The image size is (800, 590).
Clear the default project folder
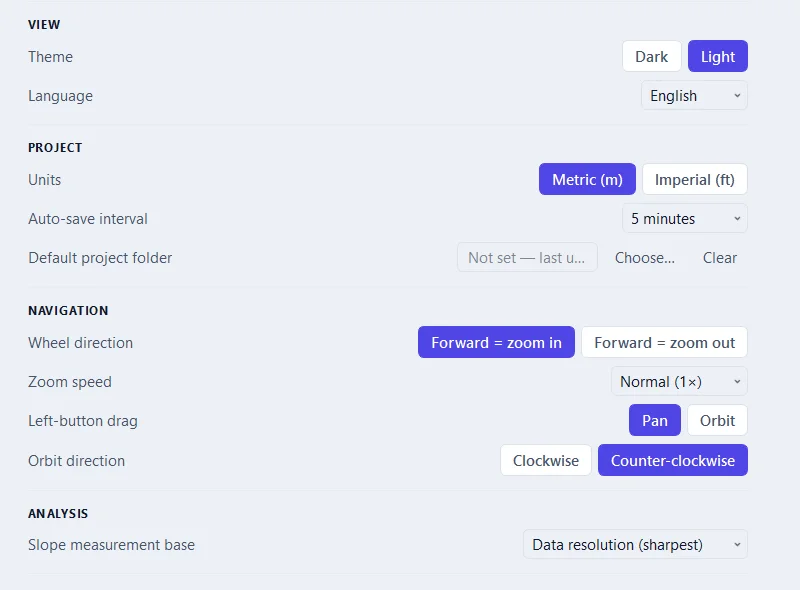point(720,257)
